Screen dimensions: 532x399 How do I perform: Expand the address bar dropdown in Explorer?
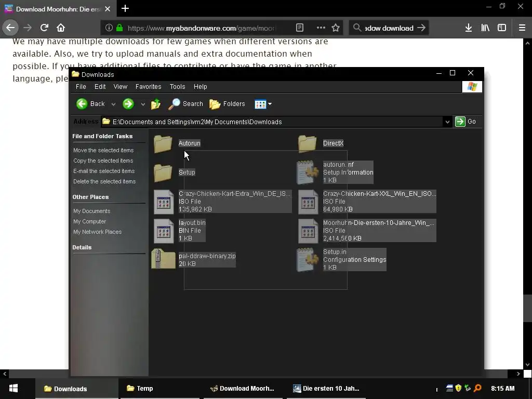(x=447, y=122)
